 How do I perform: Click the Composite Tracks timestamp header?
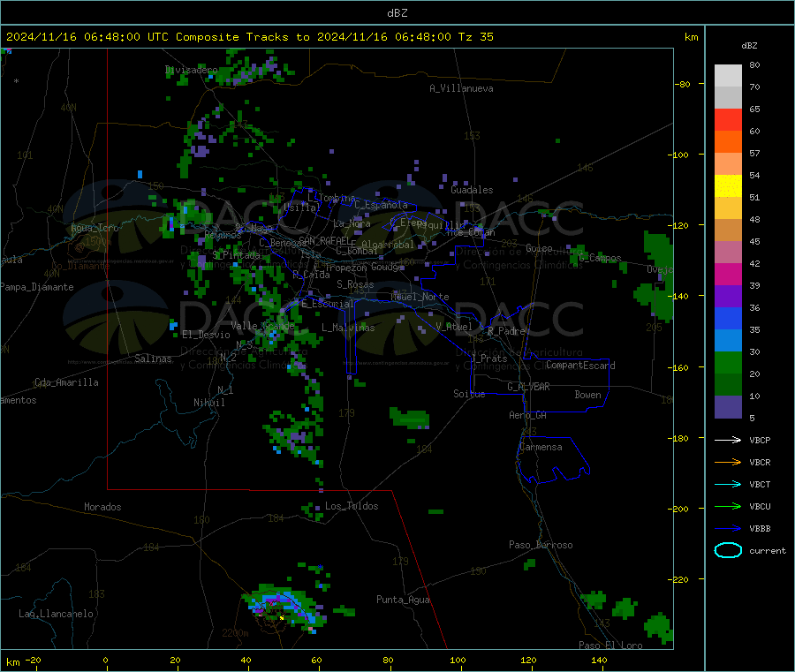(x=249, y=37)
